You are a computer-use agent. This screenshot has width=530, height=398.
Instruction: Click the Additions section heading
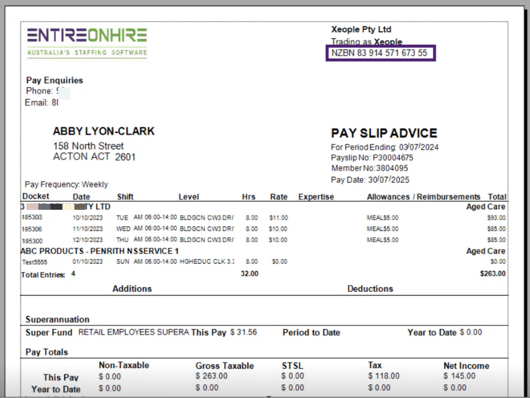point(132,289)
